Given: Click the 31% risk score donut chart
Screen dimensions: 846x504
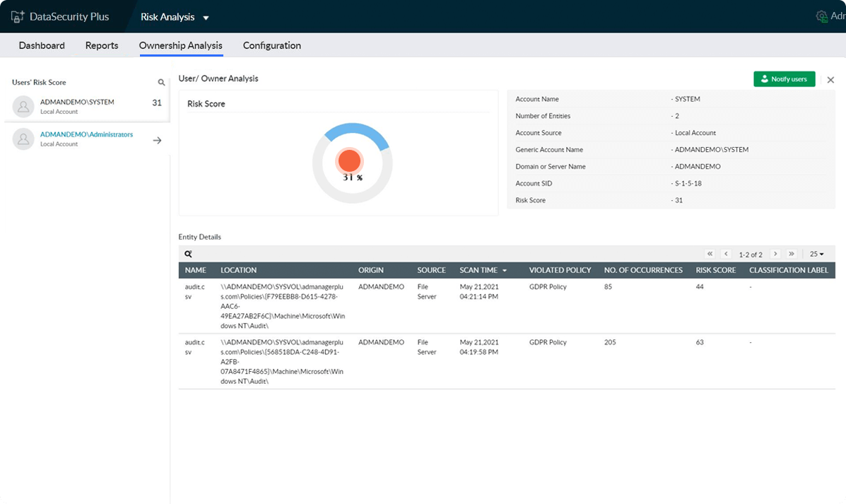Looking at the screenshot, I should point(351,163).
